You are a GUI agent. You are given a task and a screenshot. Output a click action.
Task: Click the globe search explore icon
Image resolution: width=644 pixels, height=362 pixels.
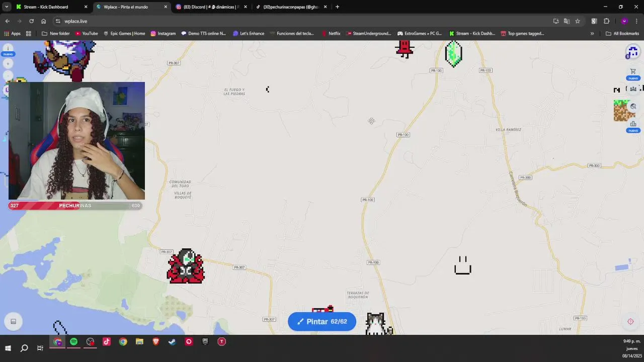pyautogui.click(x=633, y=107)
